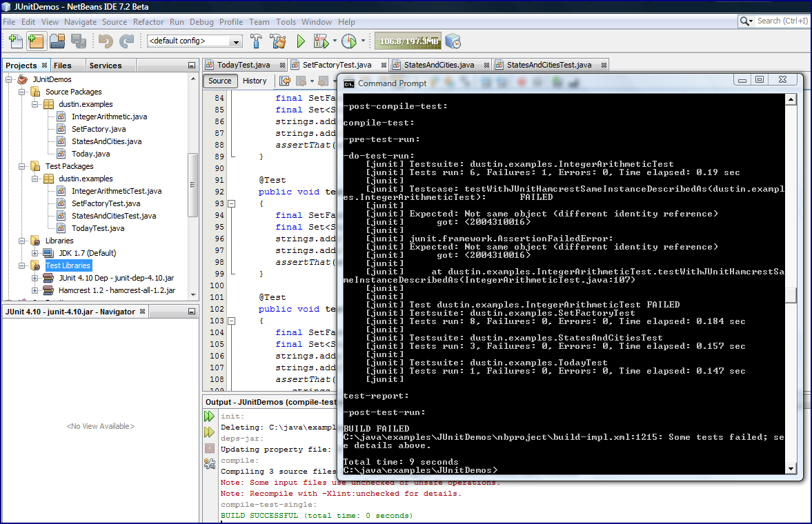Click the Last Edit icon in editor toolbar
Screen dimensions: 812x524
coord(285,81)
